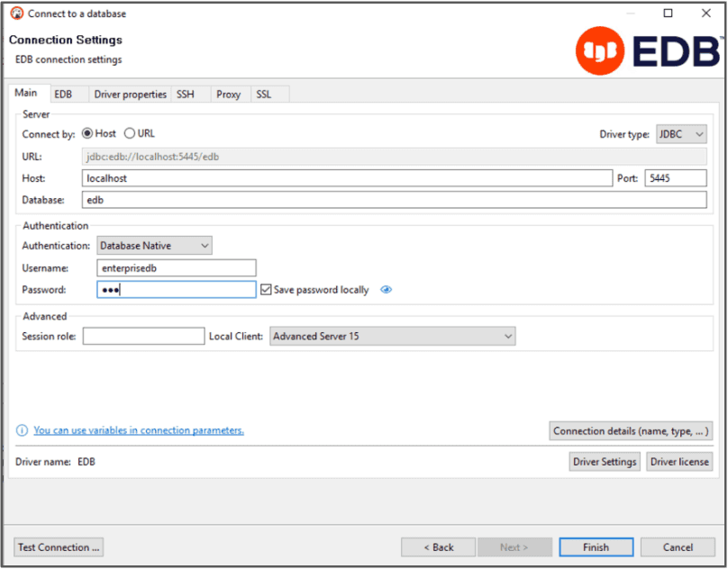Open the Driver properties tab

[131, 95]
